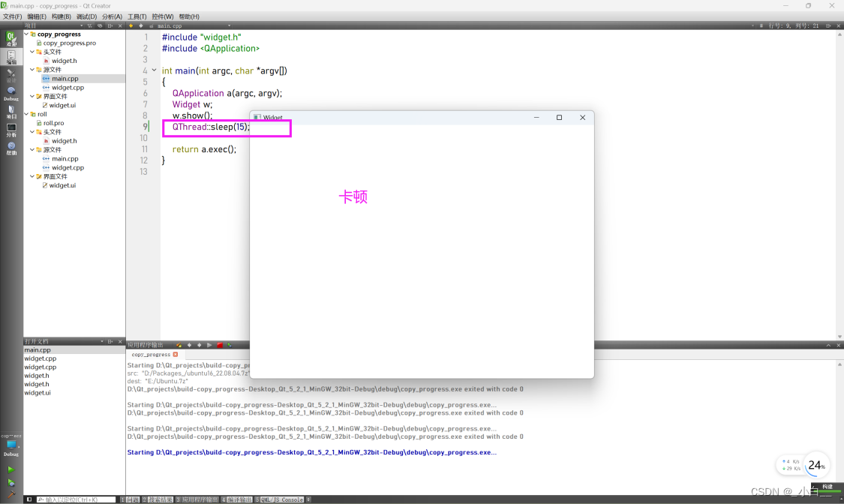
Task: Toggle synchronize with editor in the project panel
Action: pyautogui.click(x=100, y=25)
